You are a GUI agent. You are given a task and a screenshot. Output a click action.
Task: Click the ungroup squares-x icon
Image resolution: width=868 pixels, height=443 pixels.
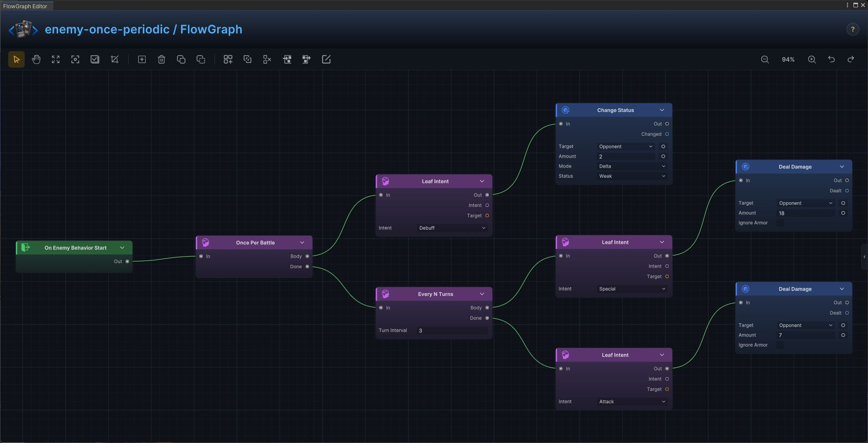[267, 59]
